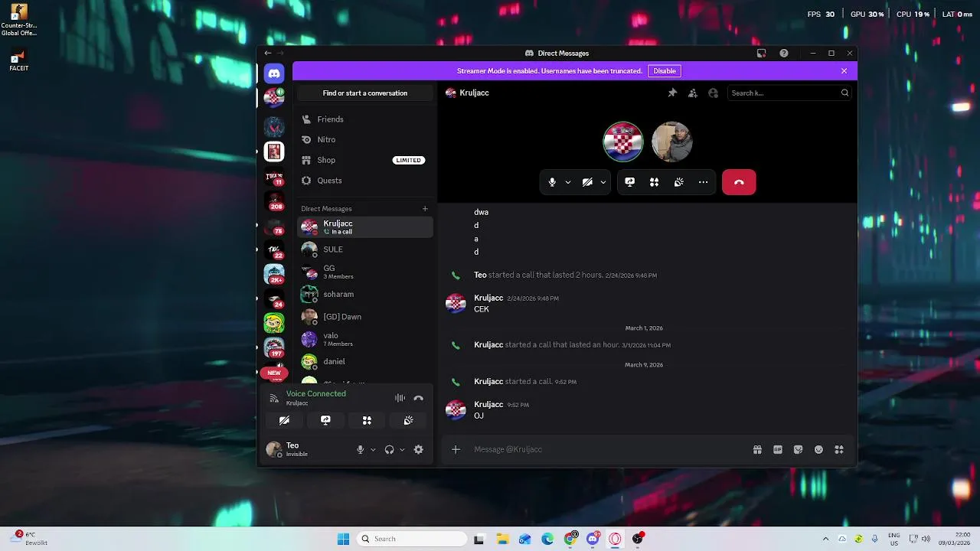
Task: Open output device arrow beside headphones icon
Action: [x=402, y=450]
